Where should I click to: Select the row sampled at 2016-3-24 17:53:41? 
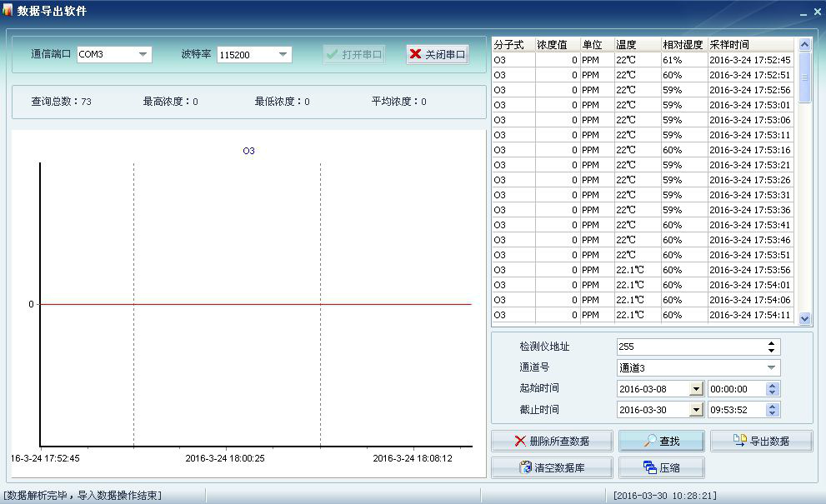tap(643, 225)
